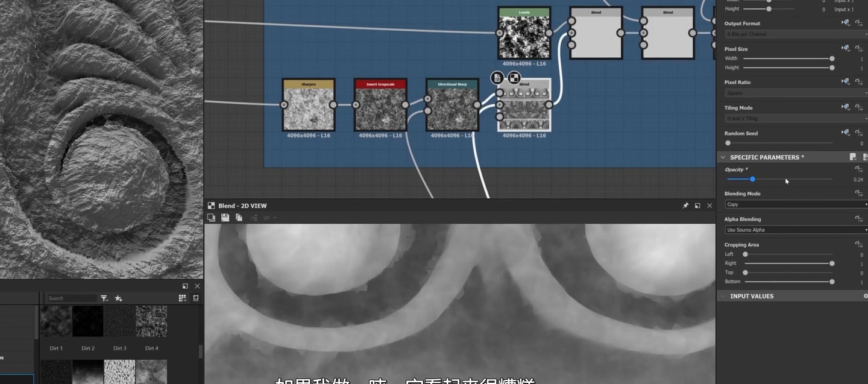Open the library filter options icon
The width and height of the screenshot is (868, 384).
tap(104, 298)
